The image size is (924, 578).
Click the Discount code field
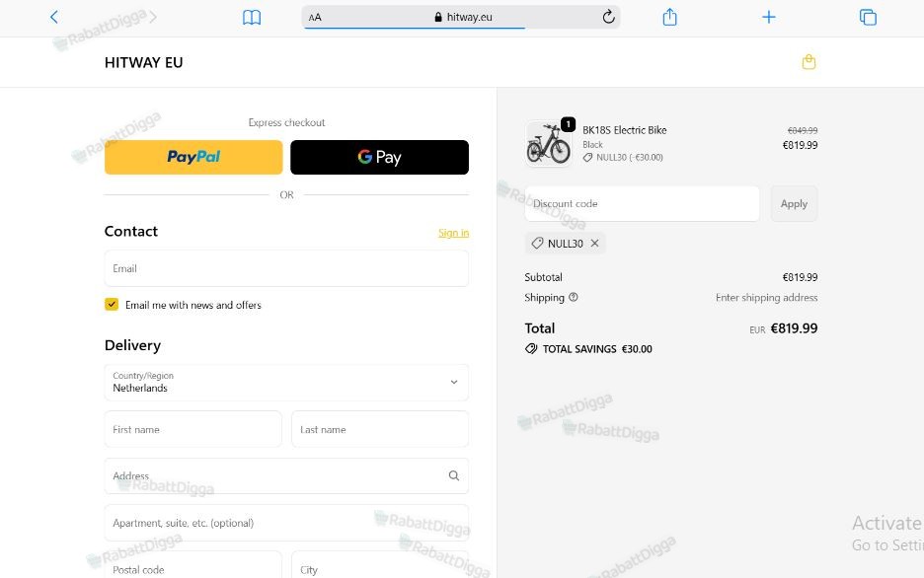tap(642, 203)
